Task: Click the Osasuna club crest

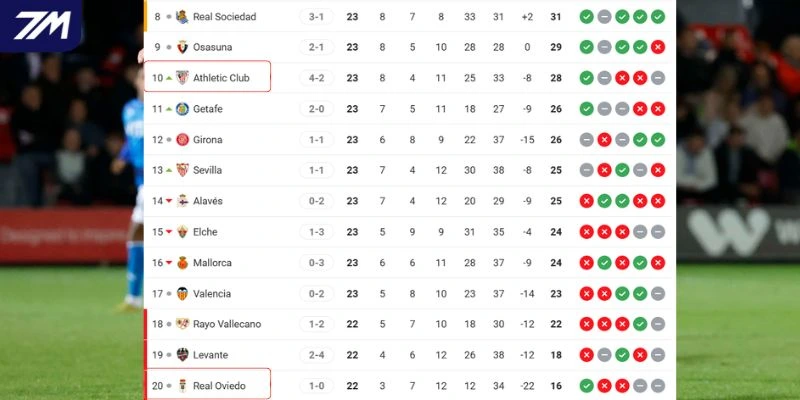Action: pyautogui.click(x=182, y=48)
